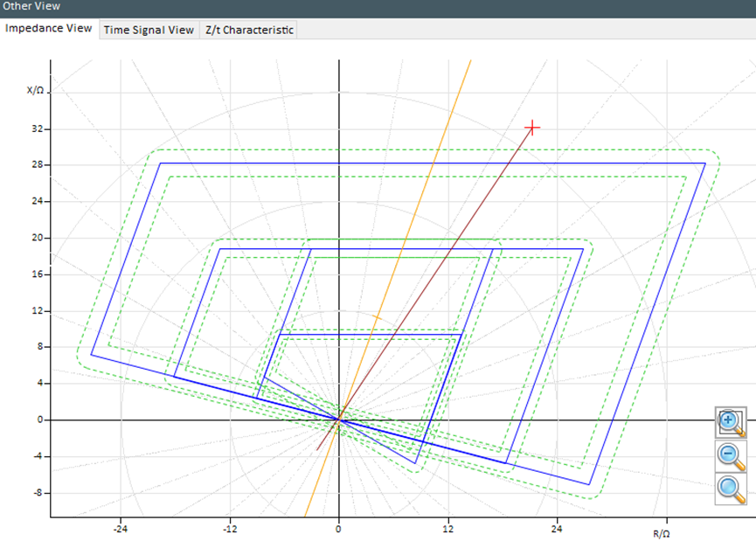Image resolution: width=756 pixels, height=541 pixels.
Task: Select the Z/t Characteristic tab
Action: (x=249, y=30)
